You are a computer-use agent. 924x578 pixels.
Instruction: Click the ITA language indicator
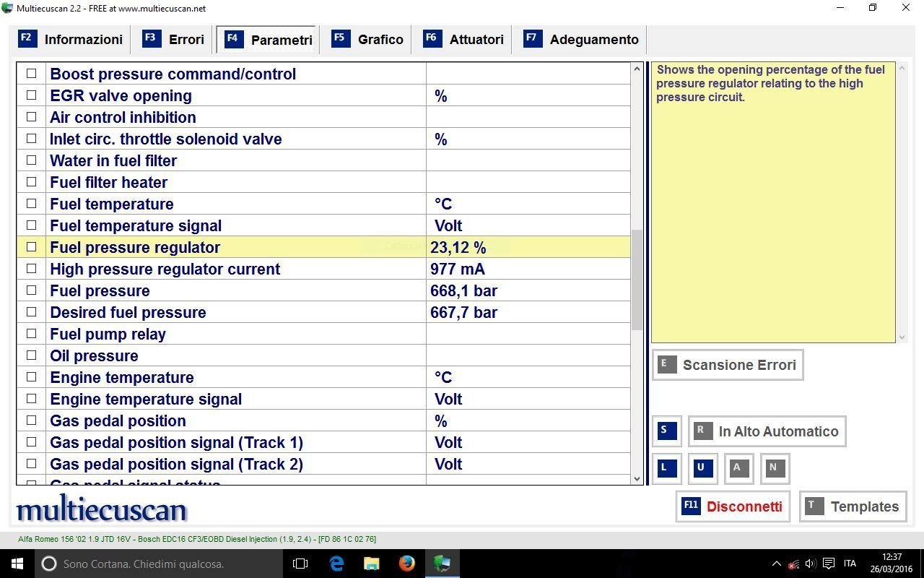click(850, 564)
